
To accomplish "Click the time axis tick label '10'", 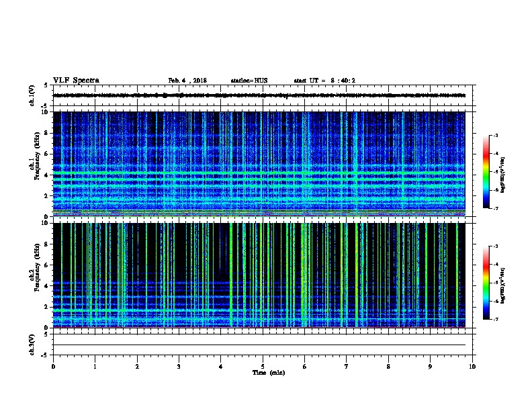I will point(472,367).
